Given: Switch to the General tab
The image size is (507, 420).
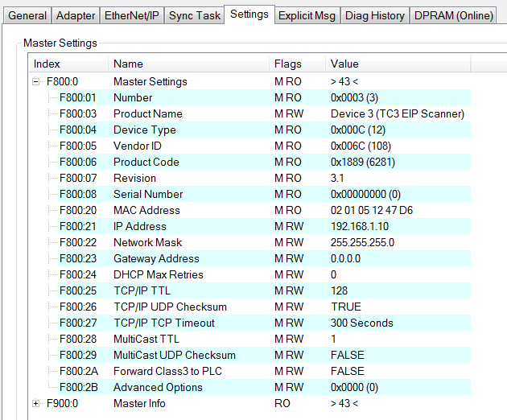Looking at the screenshot, I should (27, 15).
